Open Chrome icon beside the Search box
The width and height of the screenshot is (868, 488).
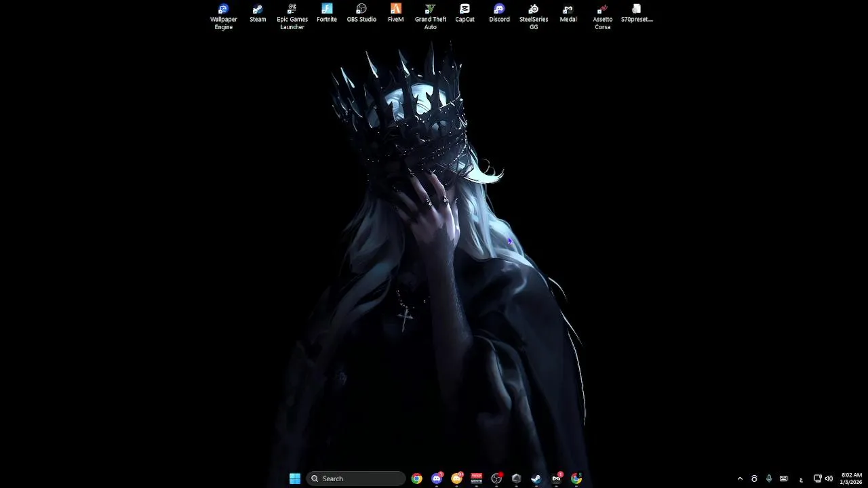click(x=416, y=479)
